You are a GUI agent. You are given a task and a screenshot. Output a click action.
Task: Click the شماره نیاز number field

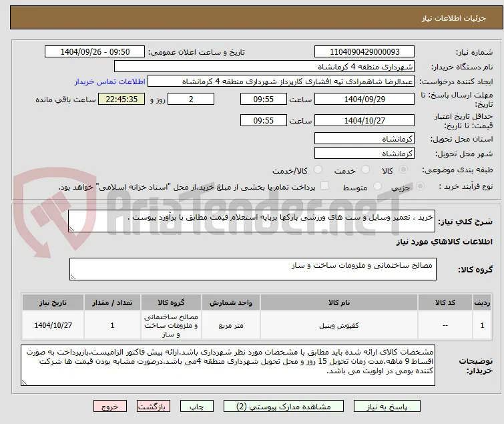[x=364, y=52]
